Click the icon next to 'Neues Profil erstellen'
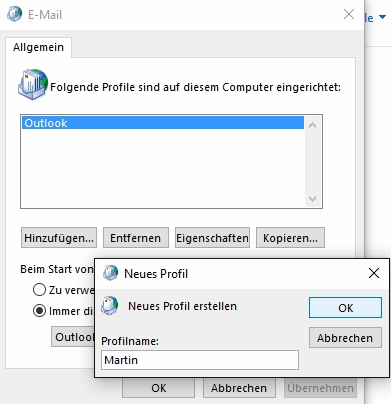Image resolution: width=391 pixels, height=404 pixels. click(110, 306)
